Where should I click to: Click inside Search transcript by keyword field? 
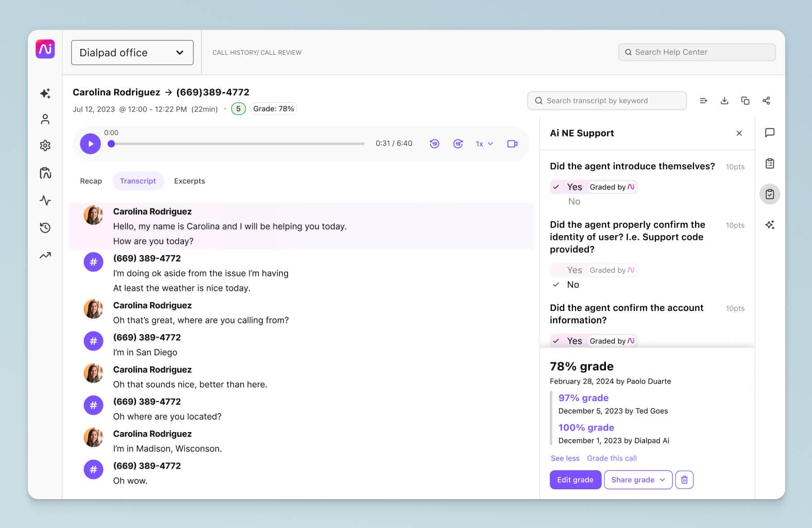click(x=607, y=101)
